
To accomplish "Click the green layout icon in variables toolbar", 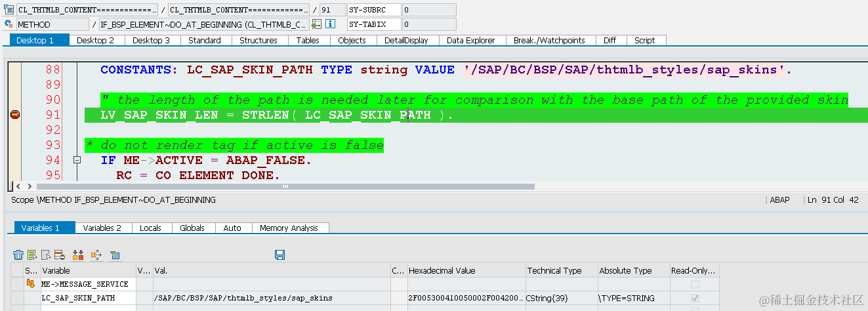I will pyautogui.click(x=115, y=255).
